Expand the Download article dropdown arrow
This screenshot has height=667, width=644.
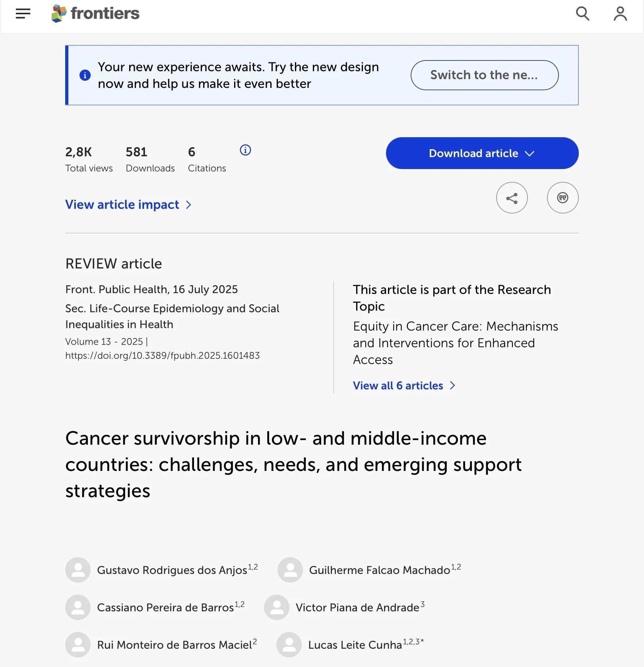pyautogui.click(x=530, y=153)
